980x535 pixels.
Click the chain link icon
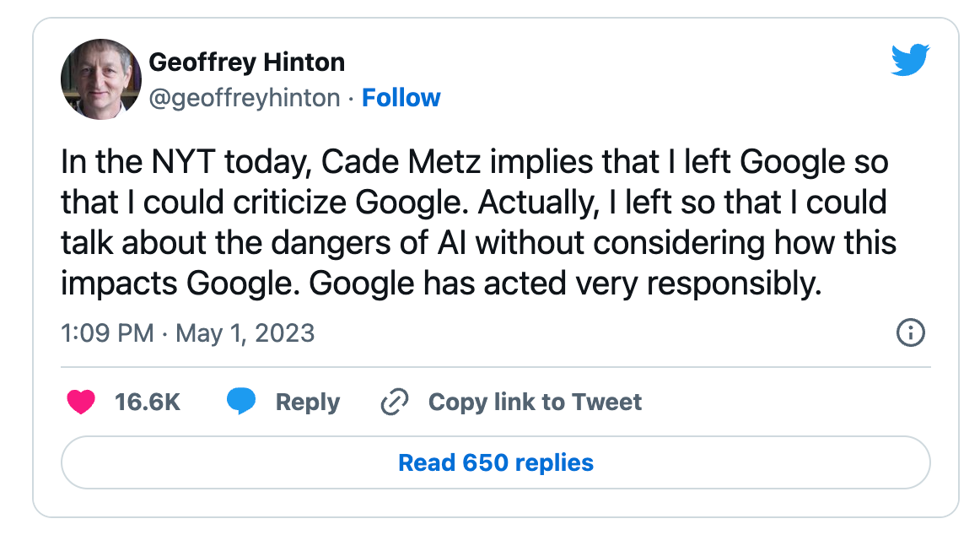pos(394,402)
